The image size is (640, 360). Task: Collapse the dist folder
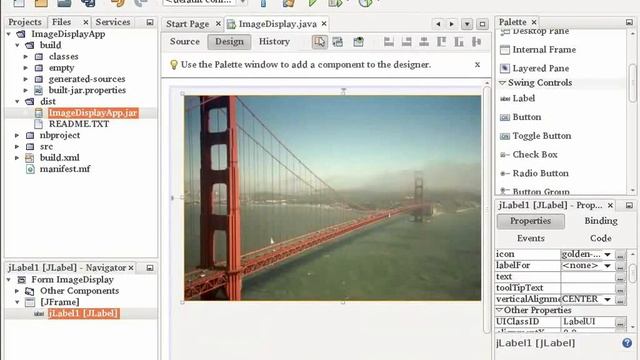[18, 102]
